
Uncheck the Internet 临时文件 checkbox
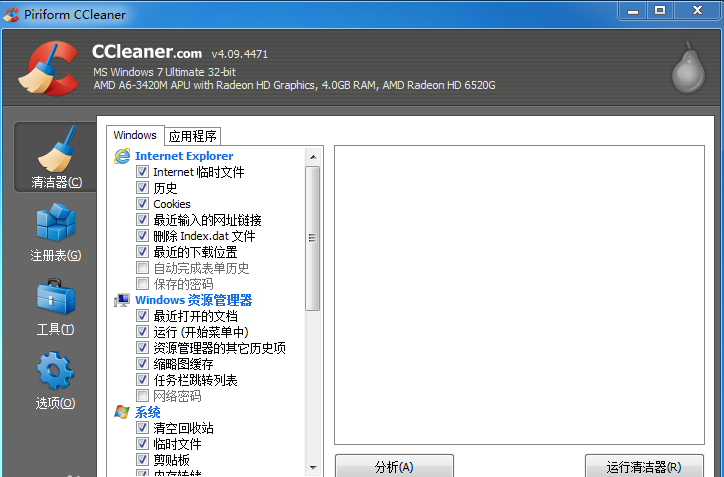tap(142, 172)
